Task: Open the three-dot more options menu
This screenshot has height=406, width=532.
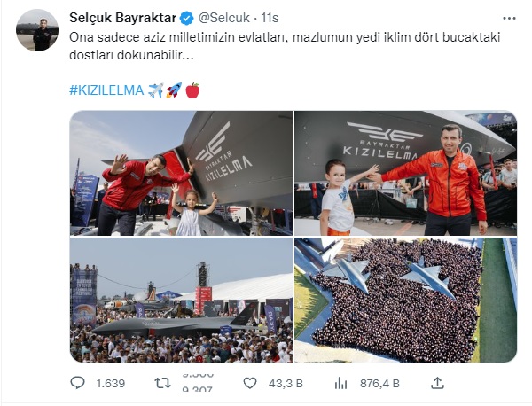Action: (x=509, y=19)
